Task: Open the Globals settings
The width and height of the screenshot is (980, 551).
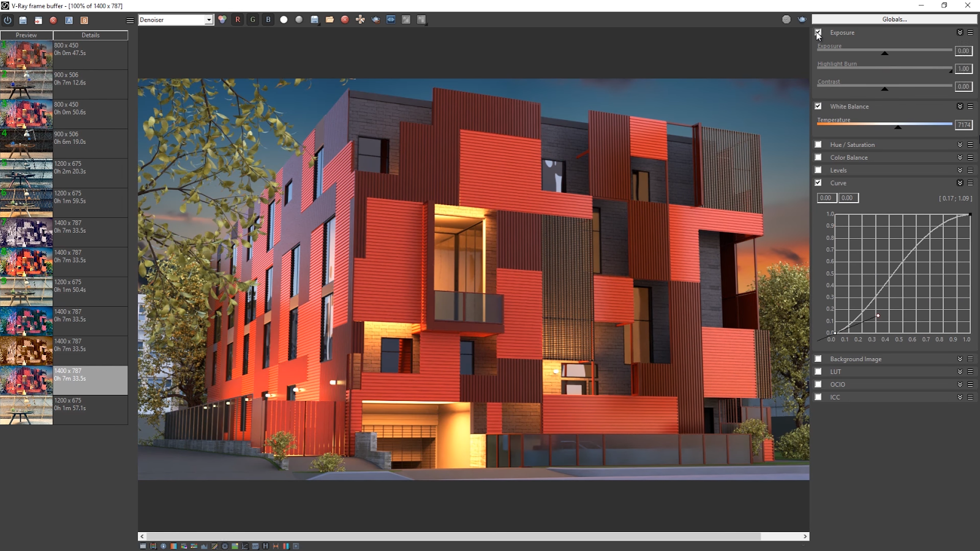Action: tap(893, 19)
